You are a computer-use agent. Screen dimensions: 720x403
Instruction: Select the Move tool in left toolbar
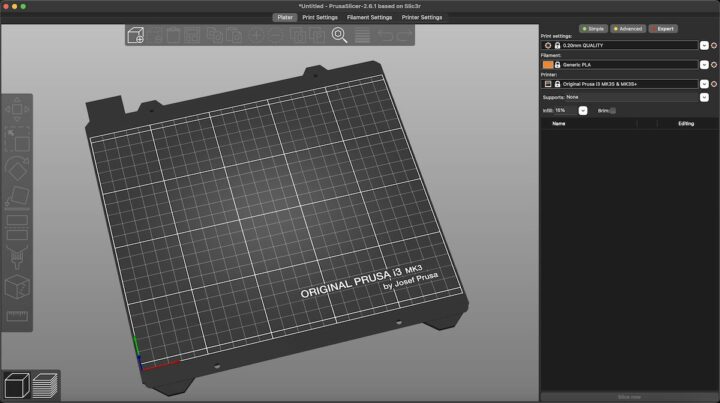[17, 110]
